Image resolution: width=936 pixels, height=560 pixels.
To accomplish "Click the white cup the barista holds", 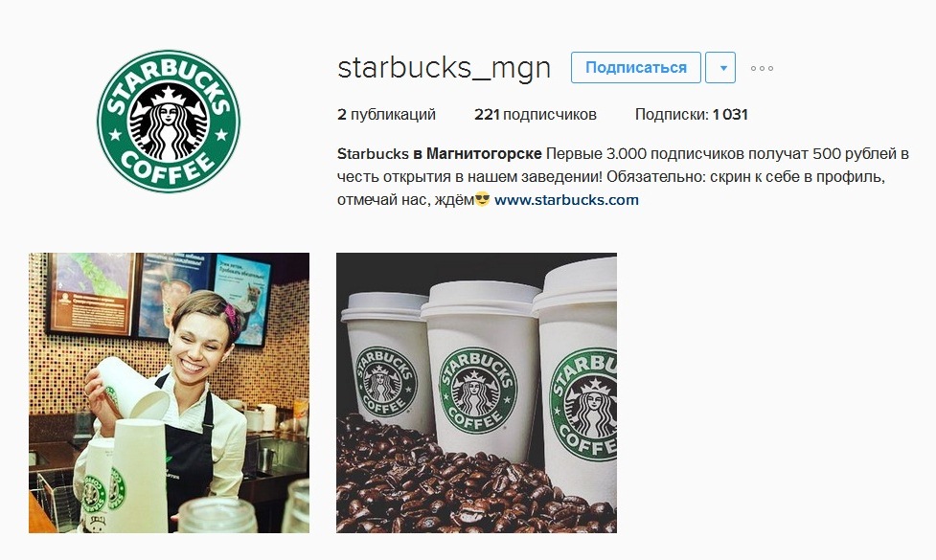I will tap(132, 389).
